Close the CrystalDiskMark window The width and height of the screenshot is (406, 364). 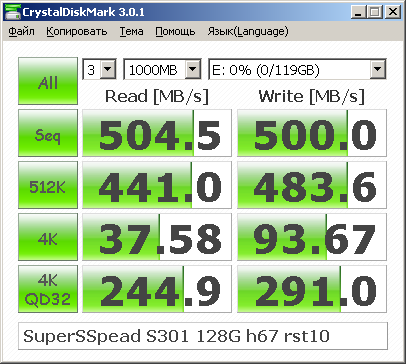[393, 12]
